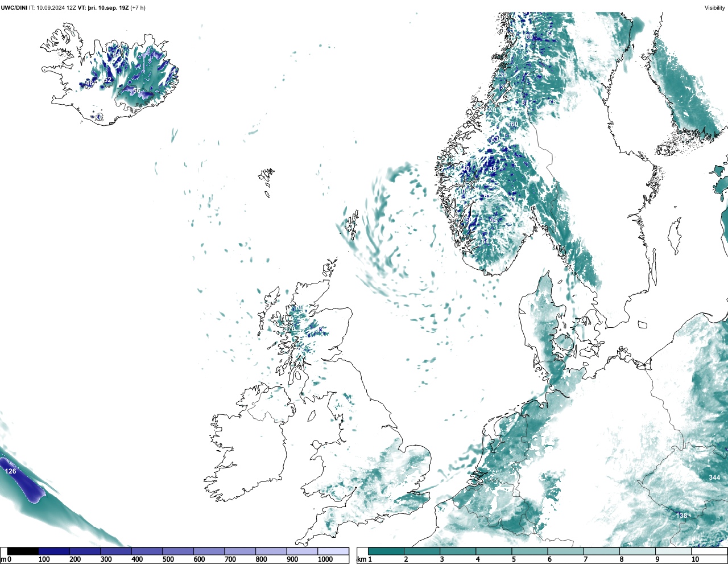Click the dark navy 100–200 m swatch

[x=54, y=551]
